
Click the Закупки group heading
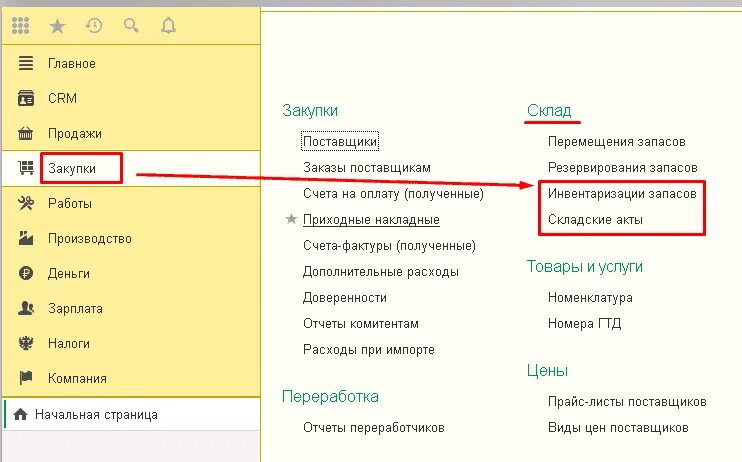[309, 110]
